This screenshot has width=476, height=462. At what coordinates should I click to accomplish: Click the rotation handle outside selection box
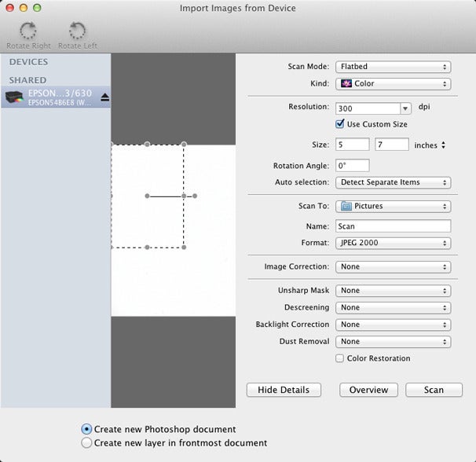(195, 196)
